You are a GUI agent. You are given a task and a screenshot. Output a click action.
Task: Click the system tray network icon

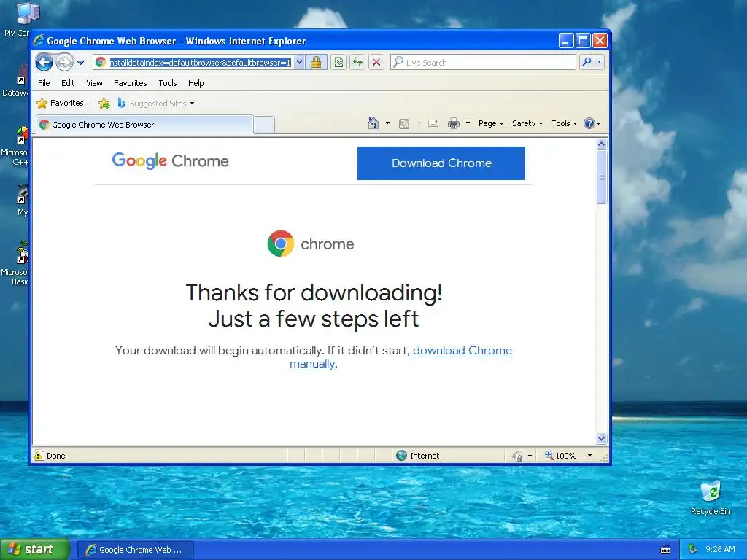(693, 550)
